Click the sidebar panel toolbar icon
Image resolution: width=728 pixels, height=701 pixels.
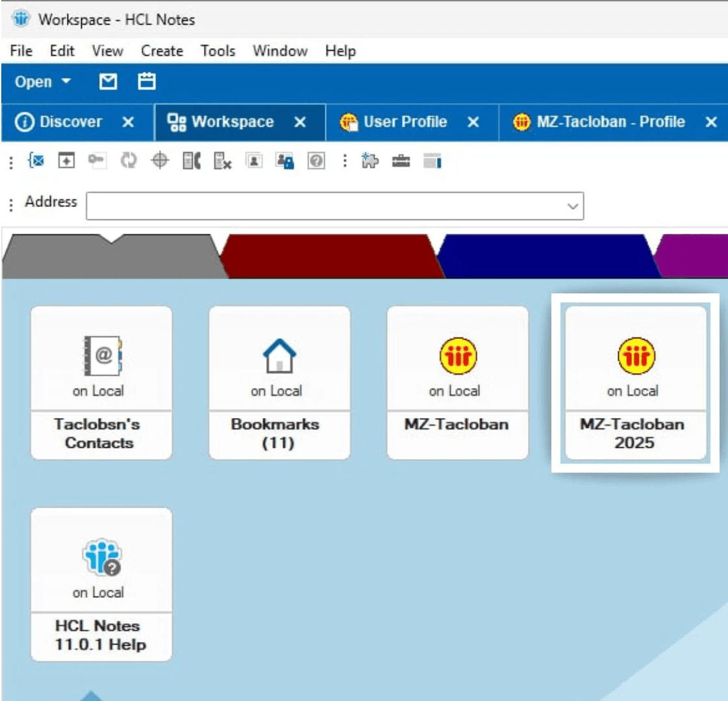pos(433,160)
